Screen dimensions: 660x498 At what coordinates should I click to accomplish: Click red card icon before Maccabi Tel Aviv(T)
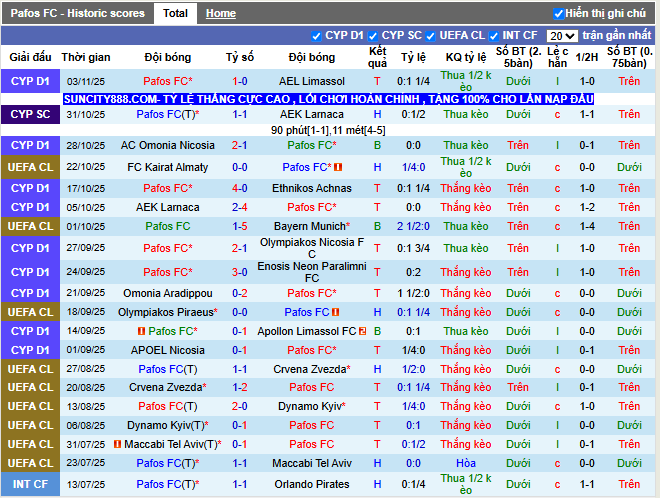[x=117, y=444]
